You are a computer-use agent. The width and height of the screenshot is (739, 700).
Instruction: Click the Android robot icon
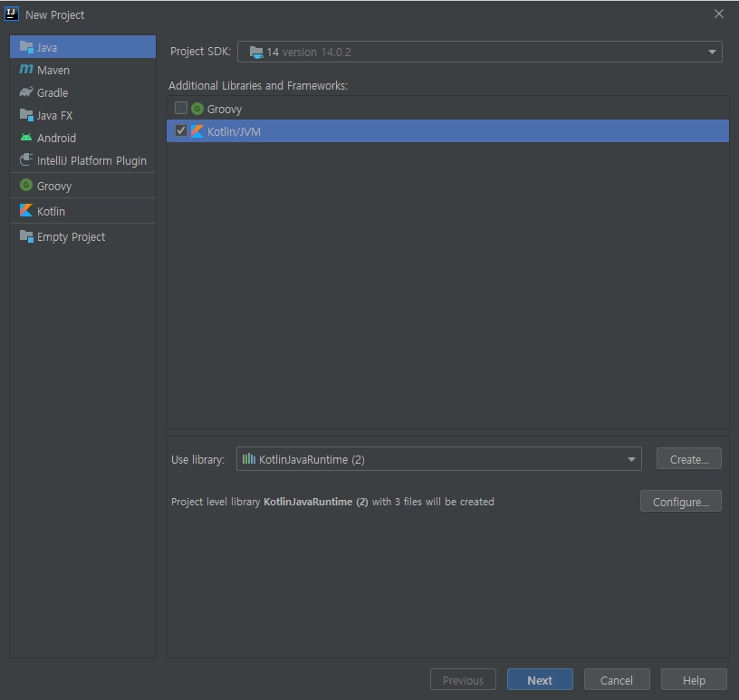tap(26, 138)
